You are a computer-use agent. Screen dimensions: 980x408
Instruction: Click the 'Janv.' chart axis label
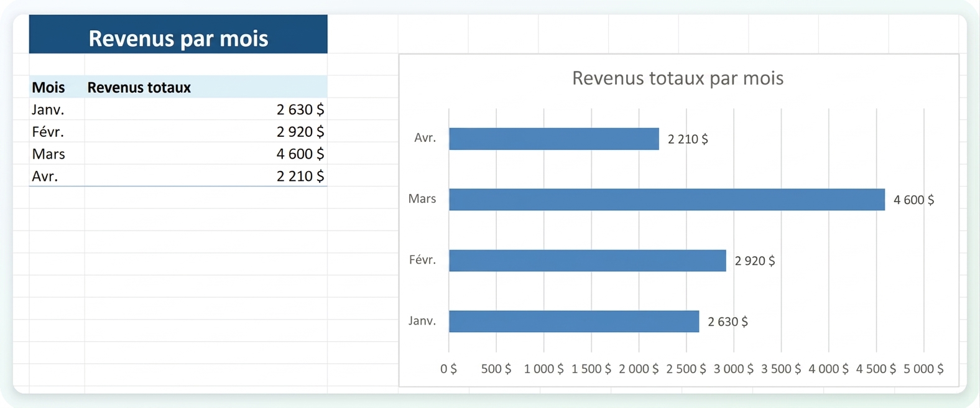(422, 321)
